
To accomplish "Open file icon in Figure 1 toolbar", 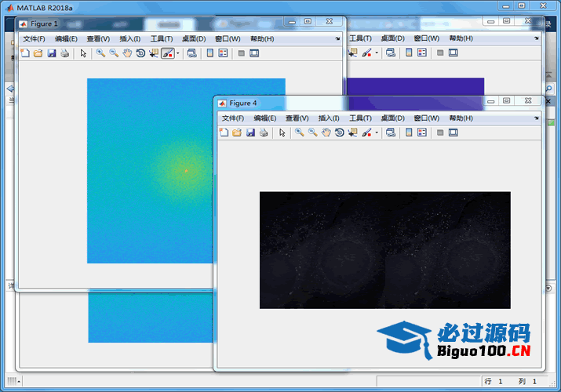I will point(38,53).
